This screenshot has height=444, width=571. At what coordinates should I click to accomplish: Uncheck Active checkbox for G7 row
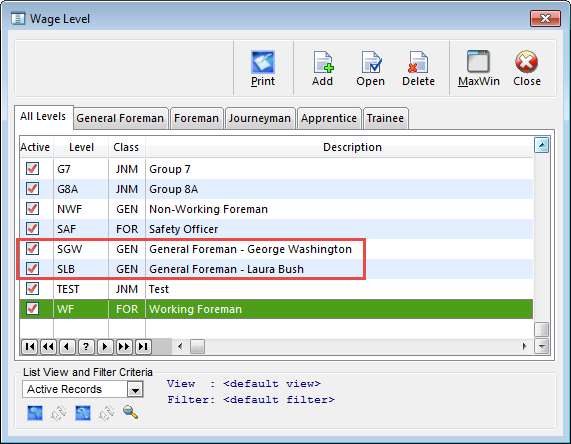[x=32, y=169]
